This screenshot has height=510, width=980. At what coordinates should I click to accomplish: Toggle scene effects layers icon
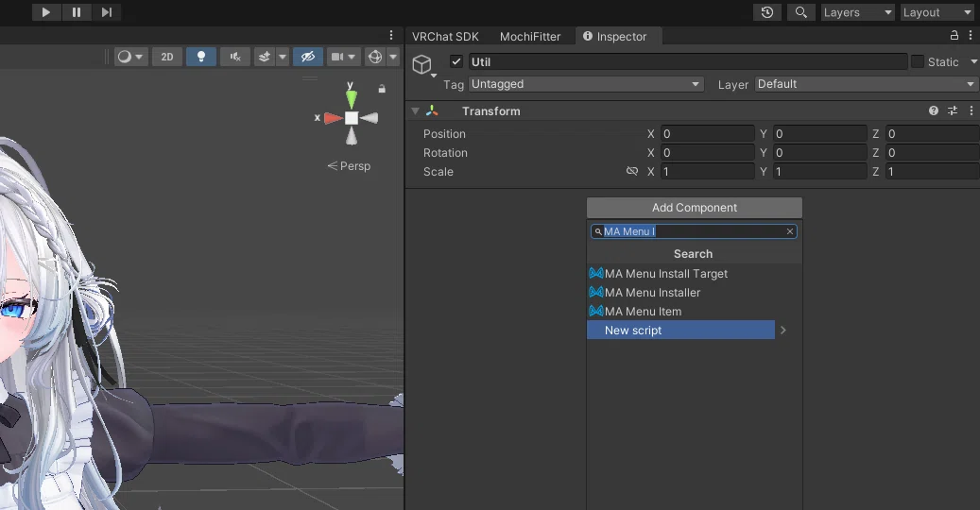265,57
